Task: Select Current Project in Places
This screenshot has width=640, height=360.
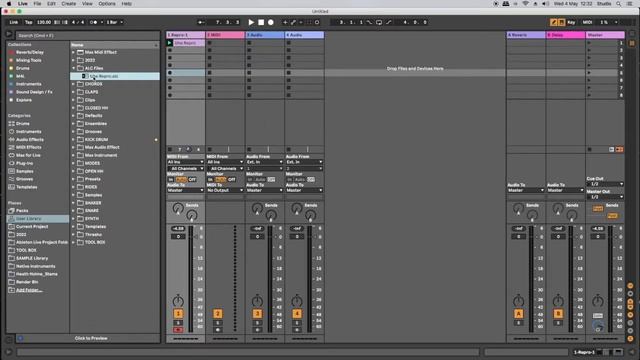Action: [32, 227]
